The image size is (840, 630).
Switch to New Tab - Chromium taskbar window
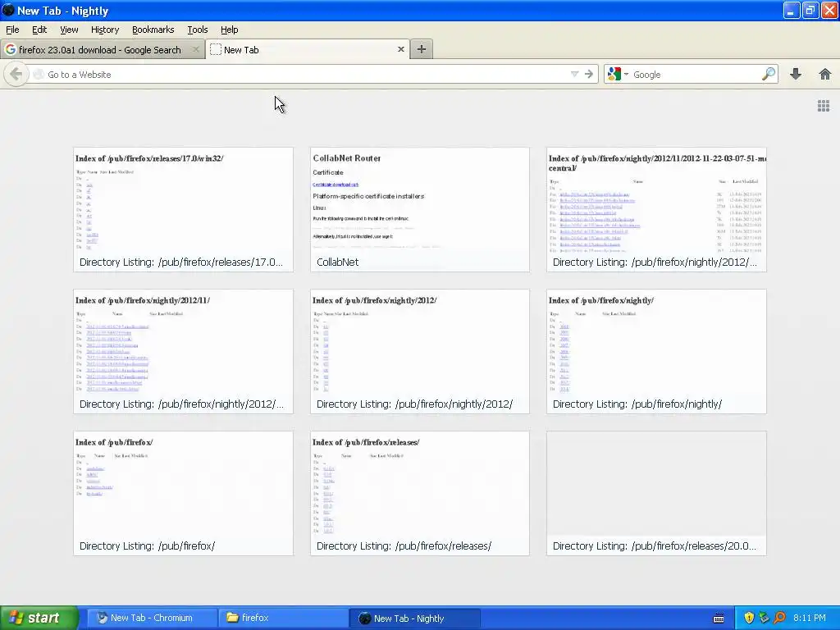coord(152,618)
